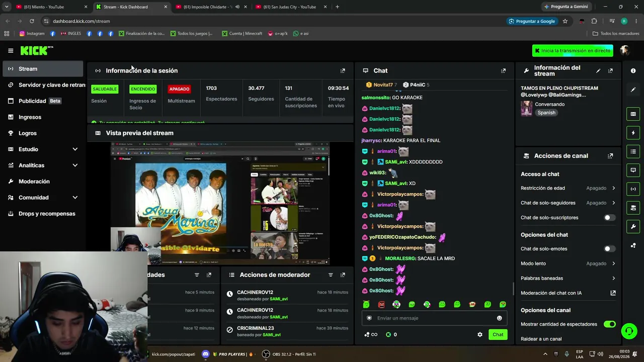The height and width of the screenshot is (362, 644).
Task: Click the chat scrollbar
Action: click(x=513, y=289)
